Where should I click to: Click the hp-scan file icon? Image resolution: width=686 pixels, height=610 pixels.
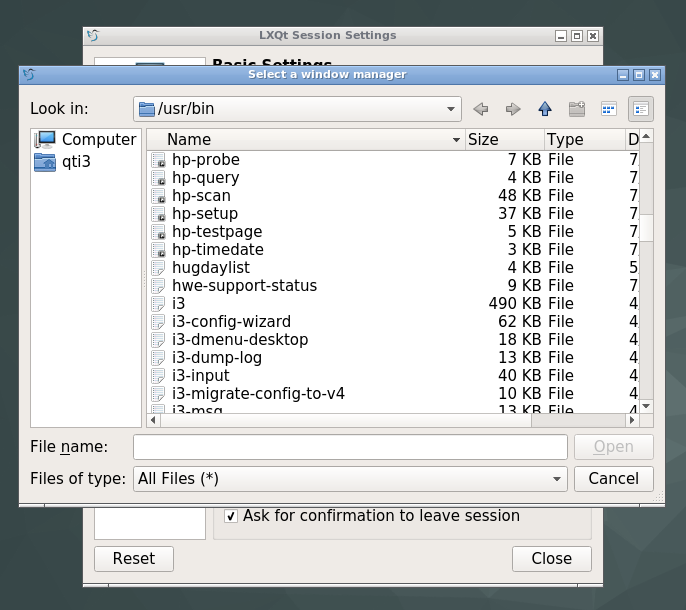tap(158, 196)
